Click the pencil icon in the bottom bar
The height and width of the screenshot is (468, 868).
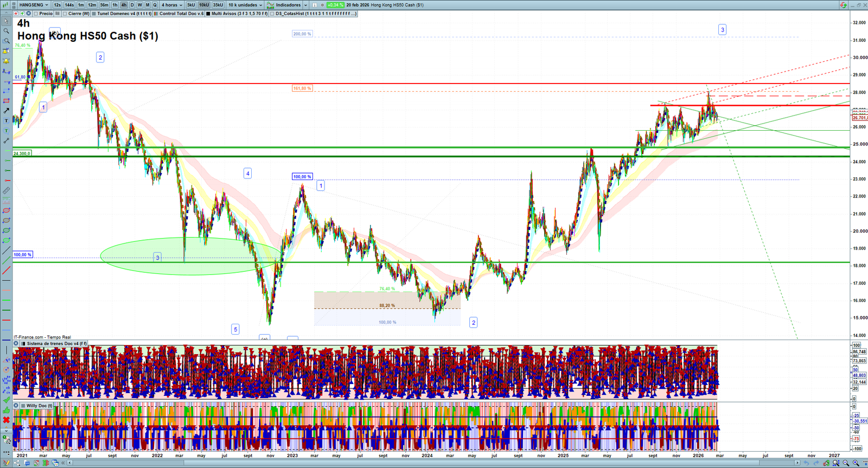7,463
